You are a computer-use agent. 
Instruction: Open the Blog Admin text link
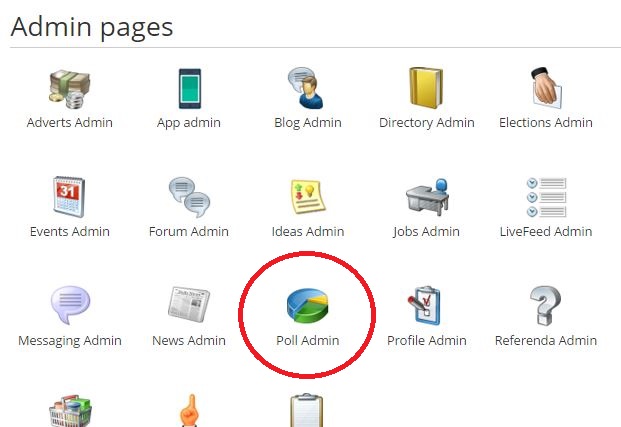coord(308,123)
